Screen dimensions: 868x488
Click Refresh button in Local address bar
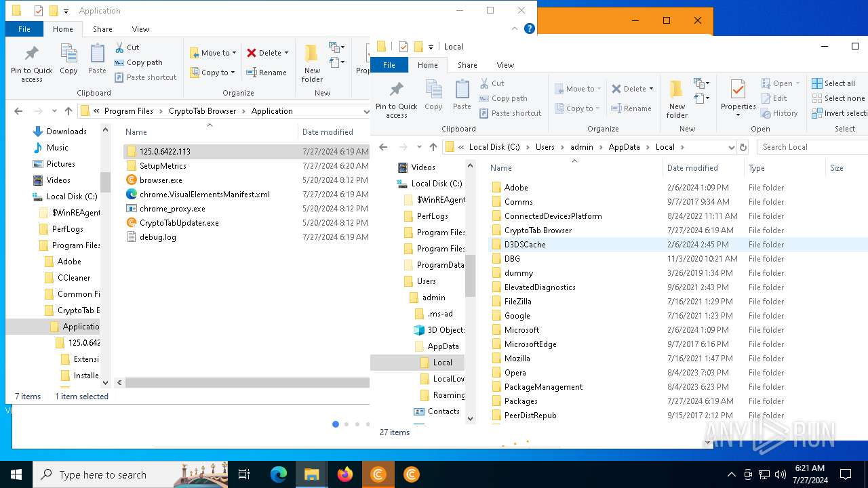pyautogui.click(x=743, y=147)
